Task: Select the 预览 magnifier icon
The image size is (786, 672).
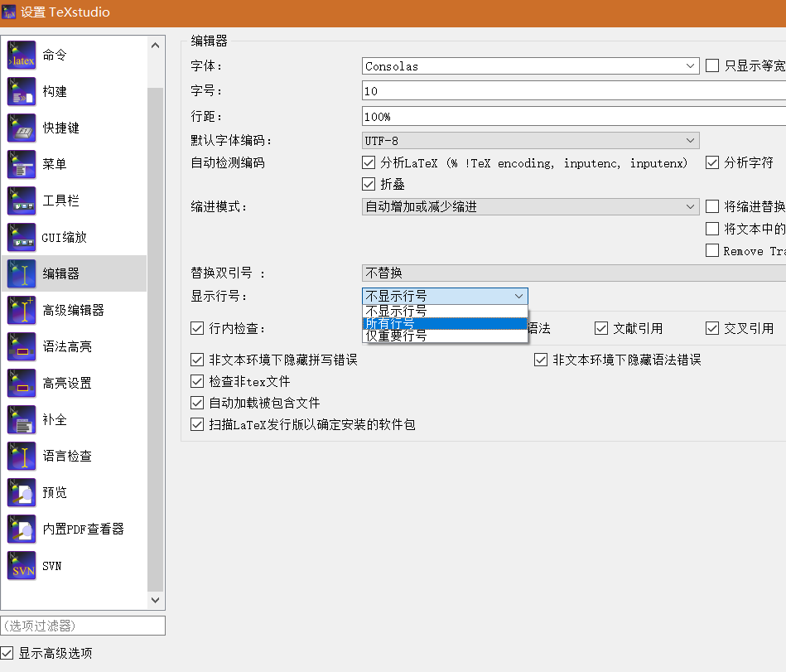Action: [22, 492]
